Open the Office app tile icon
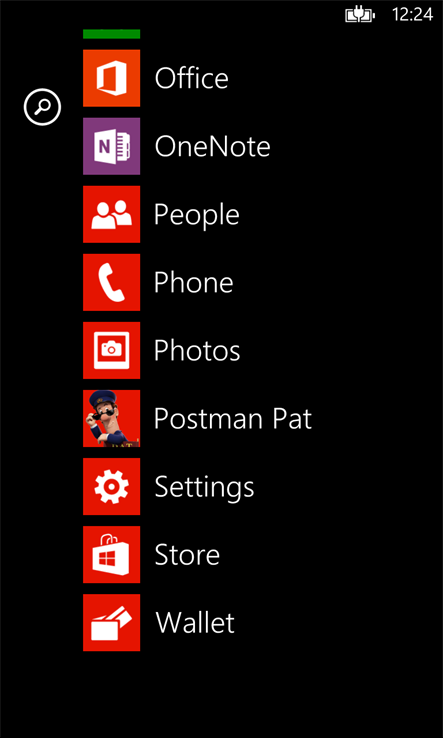Screen dimensions: 443x738 coord(112,78)
